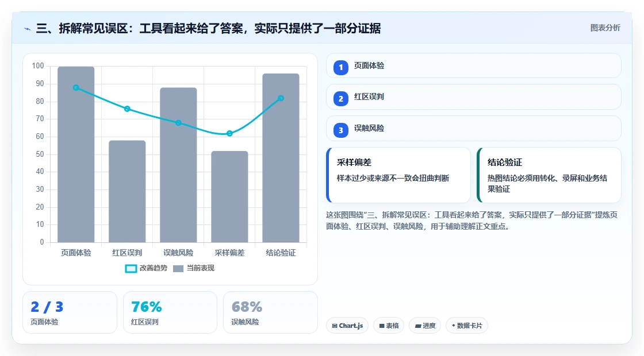Toggle the 当前表现 legend swatch
The width and height of the screenshot is (644, 356).
pyautogui.click(x=178, y=269)
